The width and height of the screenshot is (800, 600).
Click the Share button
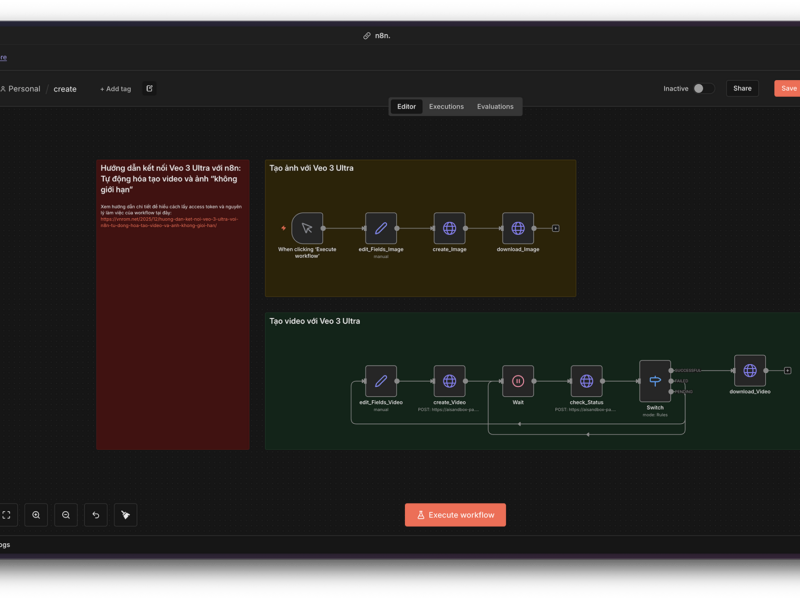point(742,88)
